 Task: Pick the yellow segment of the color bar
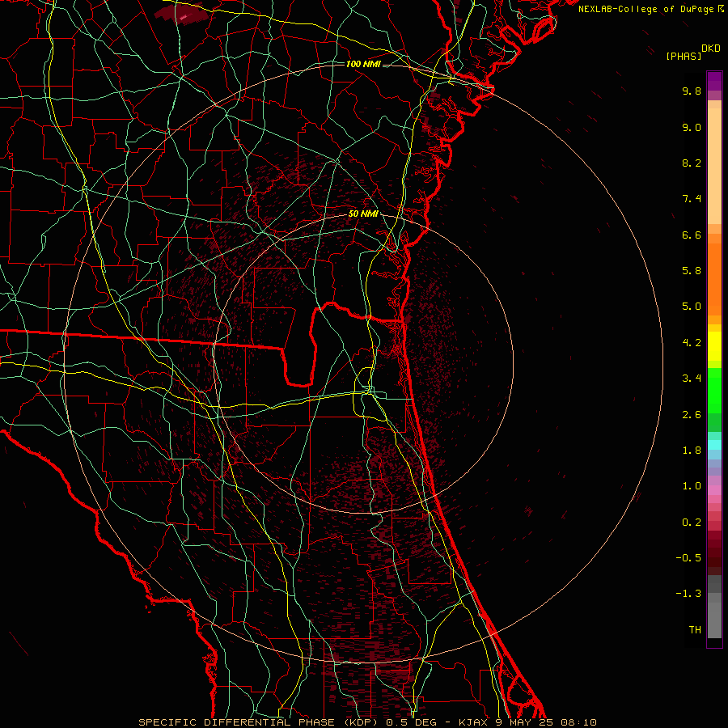tap(714, 346)
